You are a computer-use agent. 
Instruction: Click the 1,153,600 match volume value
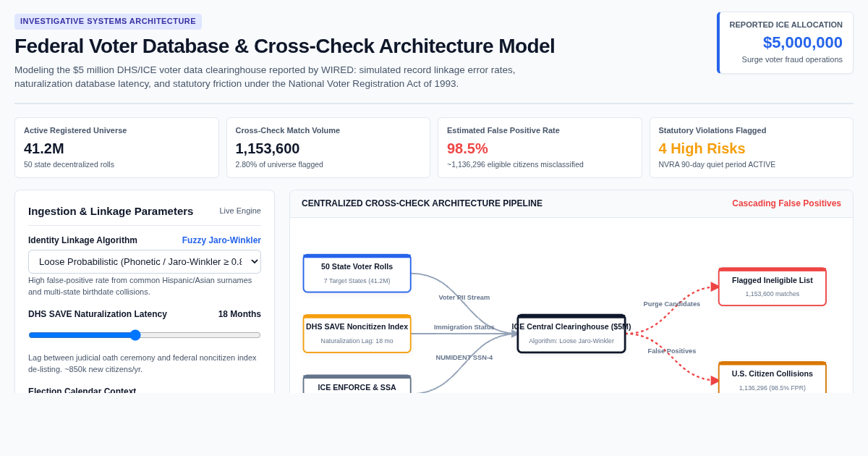pos(268,148)
